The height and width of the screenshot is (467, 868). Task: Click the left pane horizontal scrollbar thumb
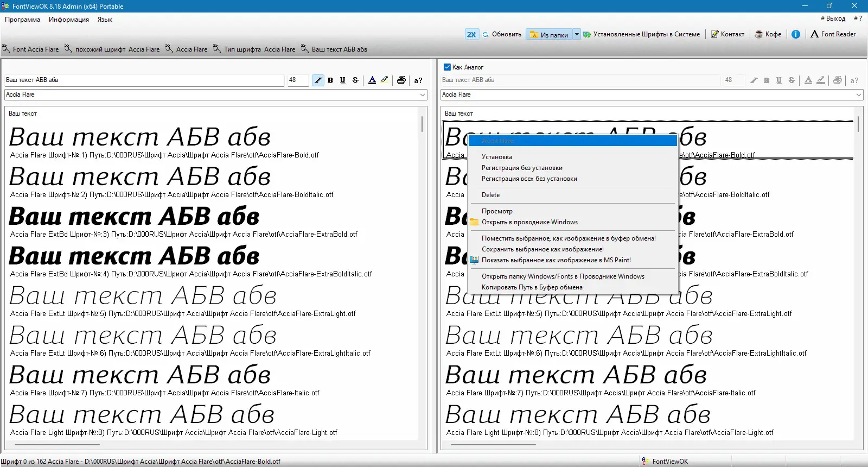[57, 445]
